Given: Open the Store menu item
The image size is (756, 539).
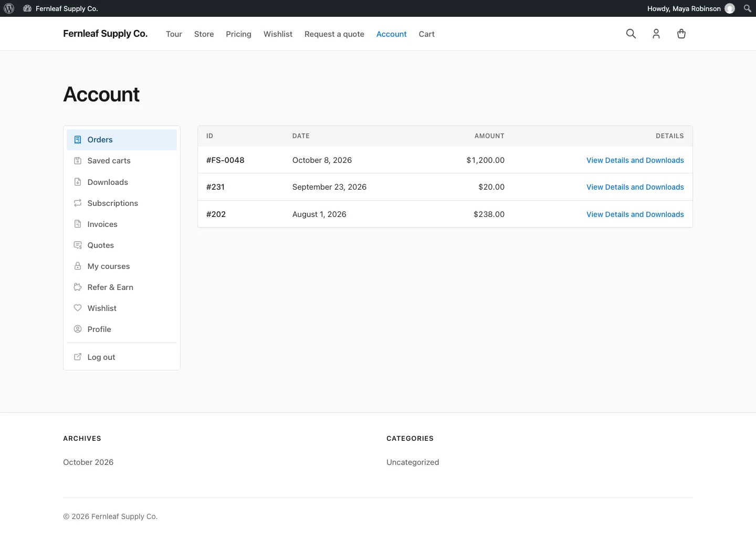Looking at the screenshot, I should tap(204, 34).
